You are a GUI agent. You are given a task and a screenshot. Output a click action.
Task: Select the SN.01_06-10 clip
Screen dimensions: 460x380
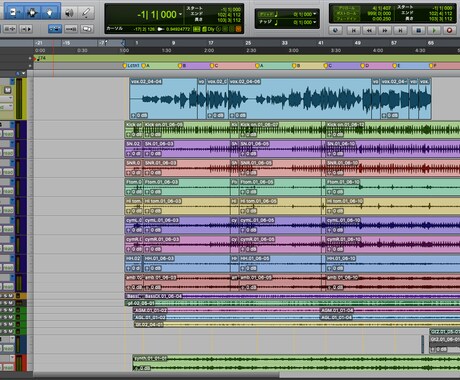[x=392, y=149]
